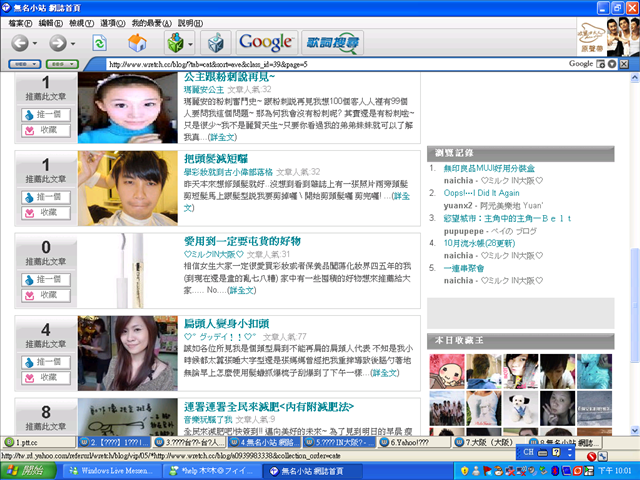Open forward history dropdown arrow
The height and width of the screenshot is (480, 640).
pyautogui.click(x=73, y=43)
